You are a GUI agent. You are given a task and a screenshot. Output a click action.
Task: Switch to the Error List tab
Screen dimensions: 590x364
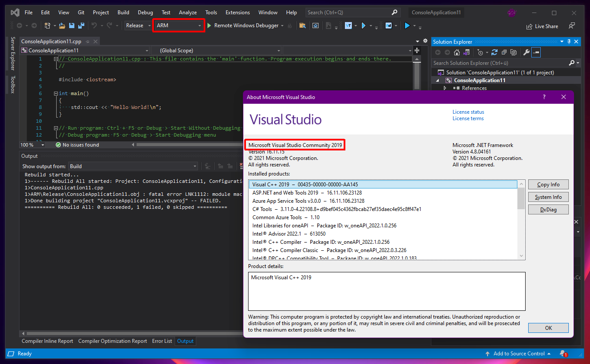pos(162,341)
